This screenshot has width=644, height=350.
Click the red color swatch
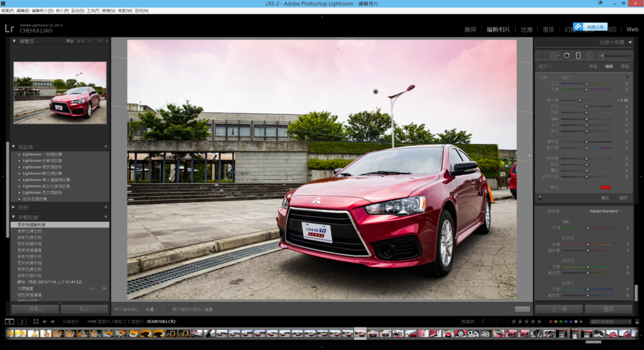605,187
